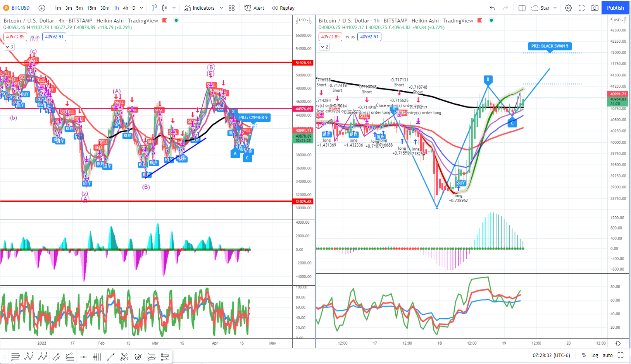631x364 pixels.
Task: Select the ABCD Pattern drawing tool
Action: (29, 357)
